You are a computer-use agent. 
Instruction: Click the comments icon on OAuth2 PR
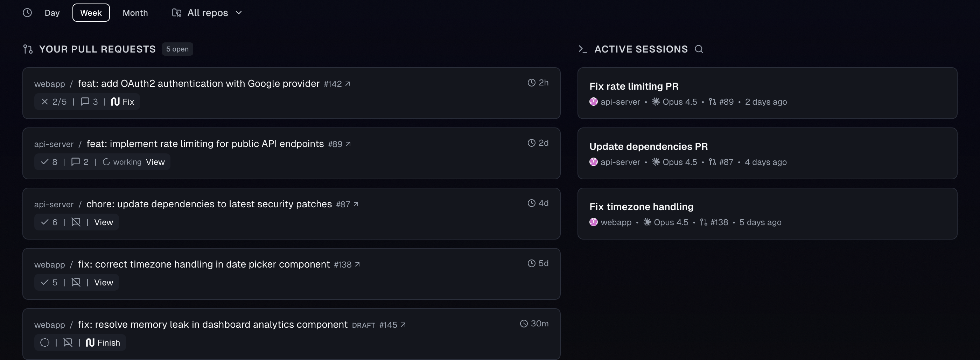click(x=85, y=102)
